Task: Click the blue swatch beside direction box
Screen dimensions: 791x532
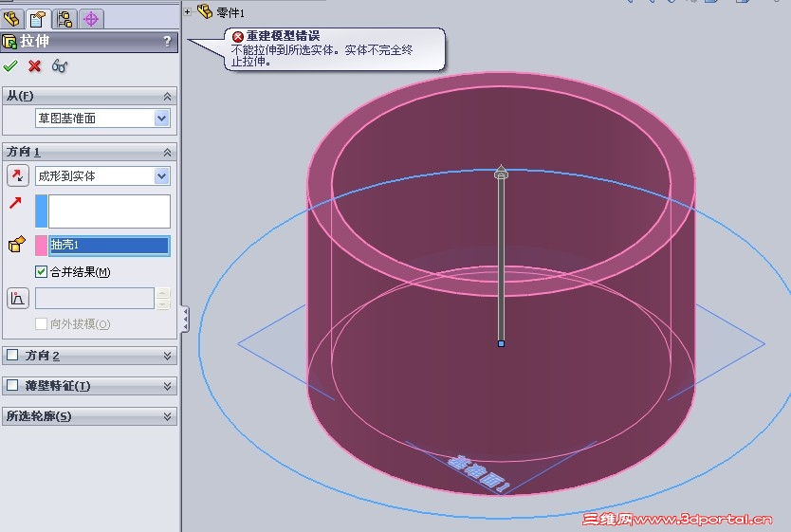Action: coord(42,211)
